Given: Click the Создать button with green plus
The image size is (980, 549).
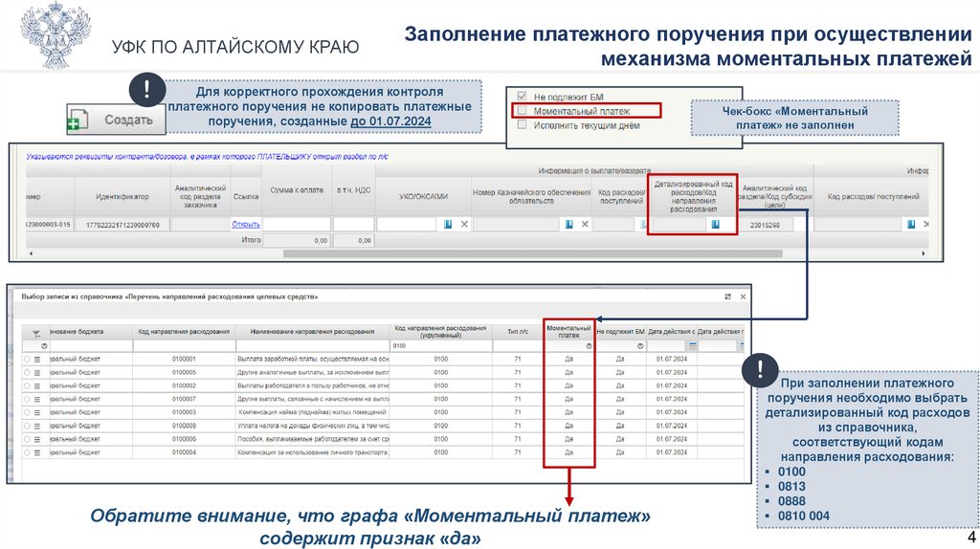Looking at the screenshot, I should tap(116, 119).
